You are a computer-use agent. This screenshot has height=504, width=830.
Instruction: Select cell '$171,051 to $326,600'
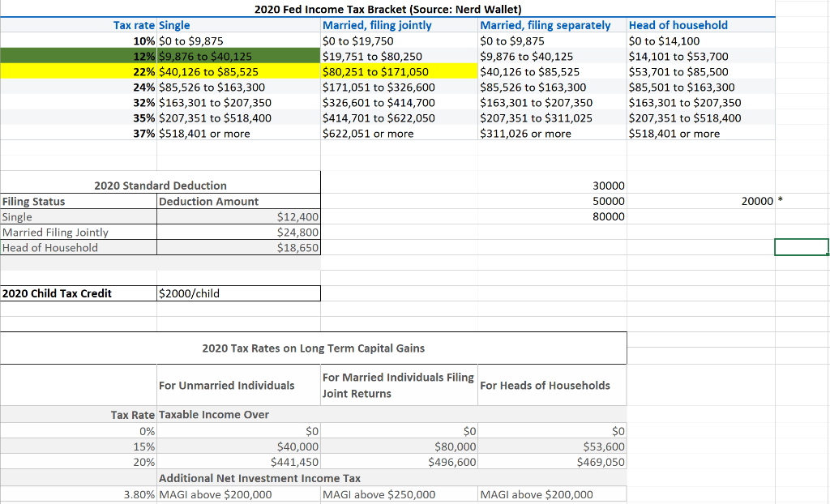(x=399, y=87)
